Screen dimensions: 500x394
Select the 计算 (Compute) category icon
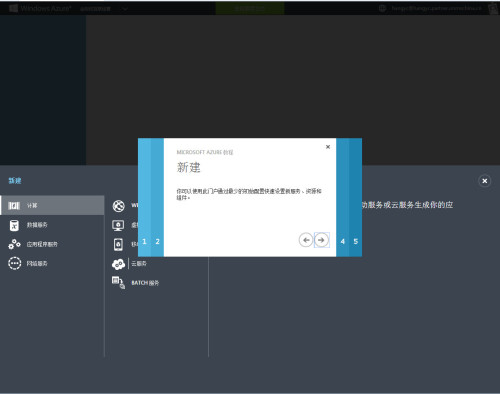coord(14,206)
